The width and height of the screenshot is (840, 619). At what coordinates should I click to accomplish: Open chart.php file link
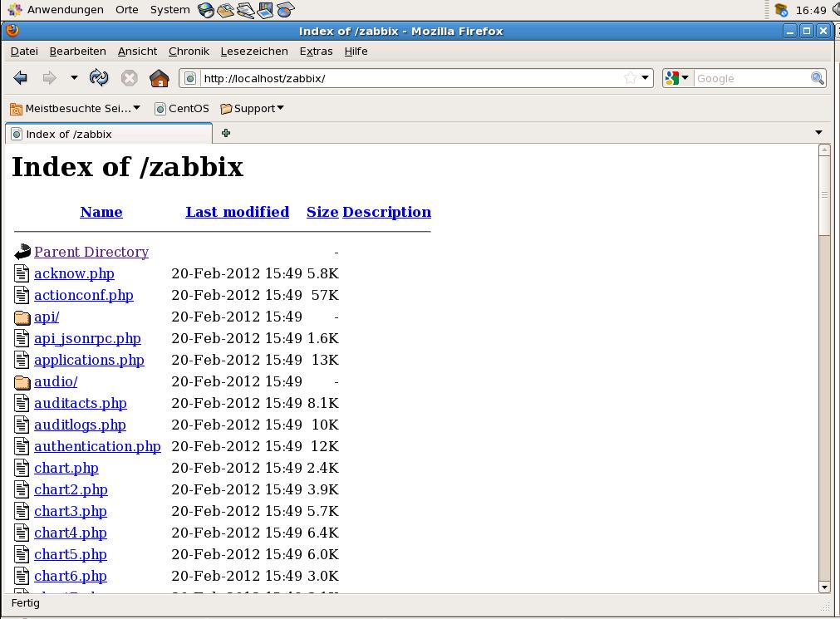coord(66,468)
